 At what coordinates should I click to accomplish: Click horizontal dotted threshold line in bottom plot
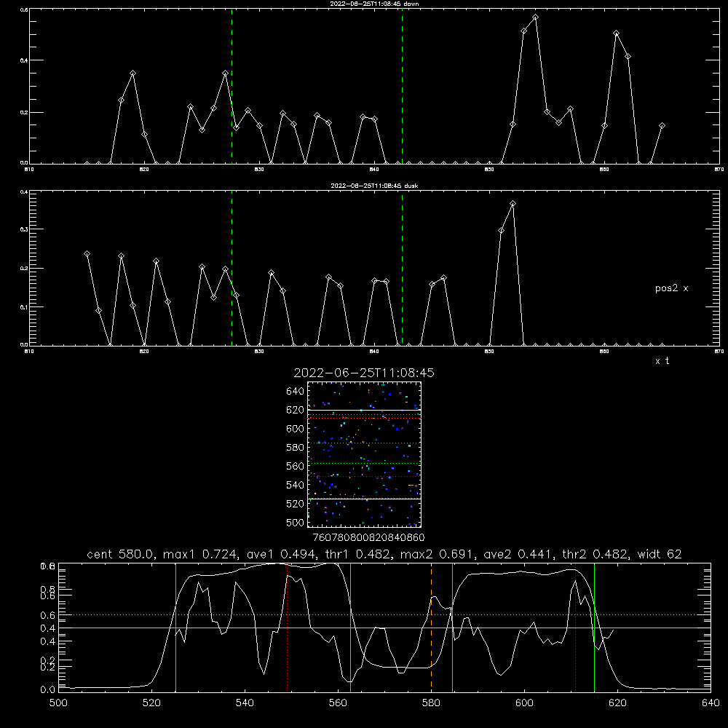(x=384, y=614)
